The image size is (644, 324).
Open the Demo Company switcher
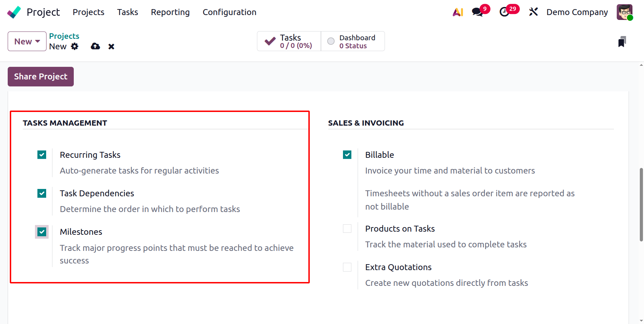577,12
